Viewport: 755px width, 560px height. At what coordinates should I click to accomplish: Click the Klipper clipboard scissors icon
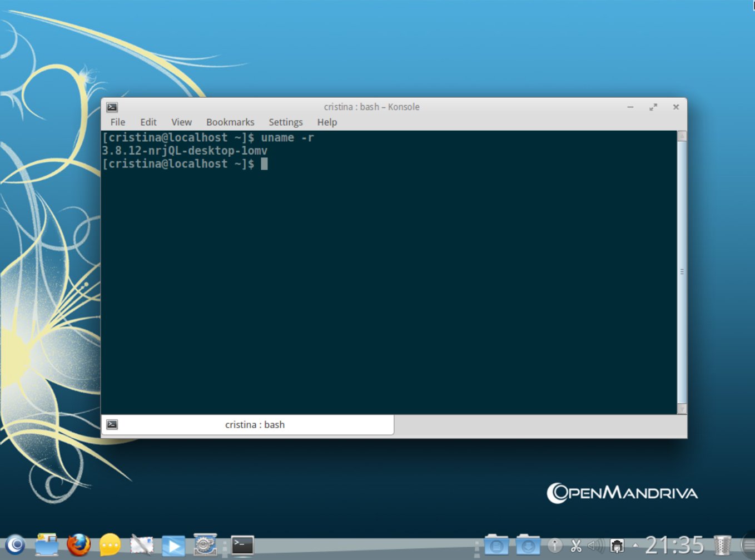(575, 546)
